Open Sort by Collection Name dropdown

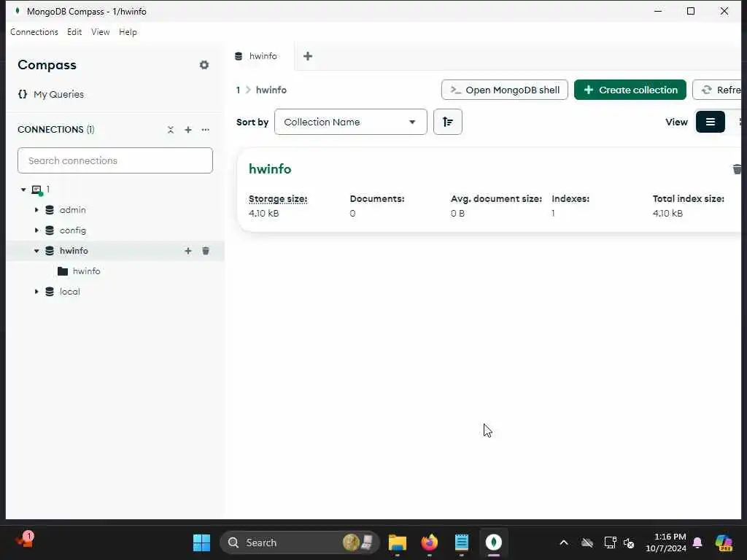tap(351, 122)
